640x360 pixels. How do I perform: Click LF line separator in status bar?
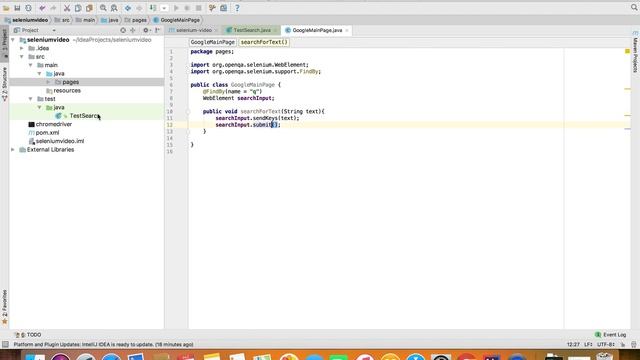[588, 344]
